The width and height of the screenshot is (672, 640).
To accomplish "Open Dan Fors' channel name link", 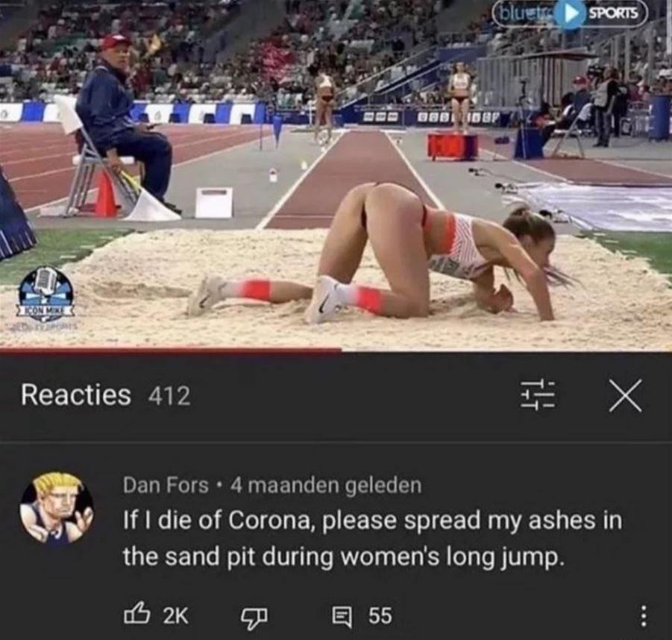I will 166,486.
